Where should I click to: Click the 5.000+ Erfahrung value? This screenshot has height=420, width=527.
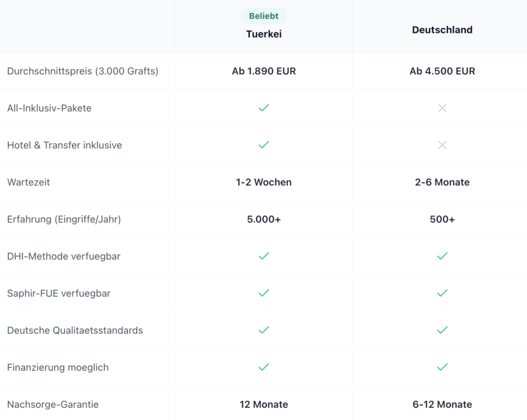[x=263, y=219]
